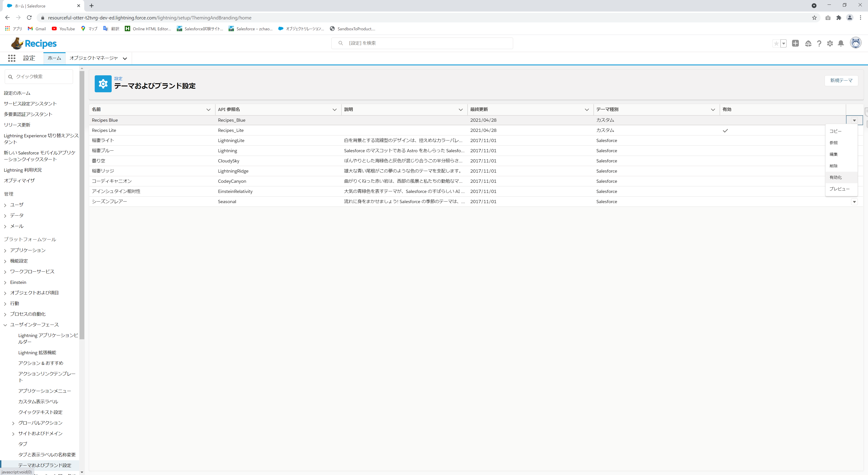
Task: Focus the クイック検索 sidebar field
Action: click(x=39, y=76)
